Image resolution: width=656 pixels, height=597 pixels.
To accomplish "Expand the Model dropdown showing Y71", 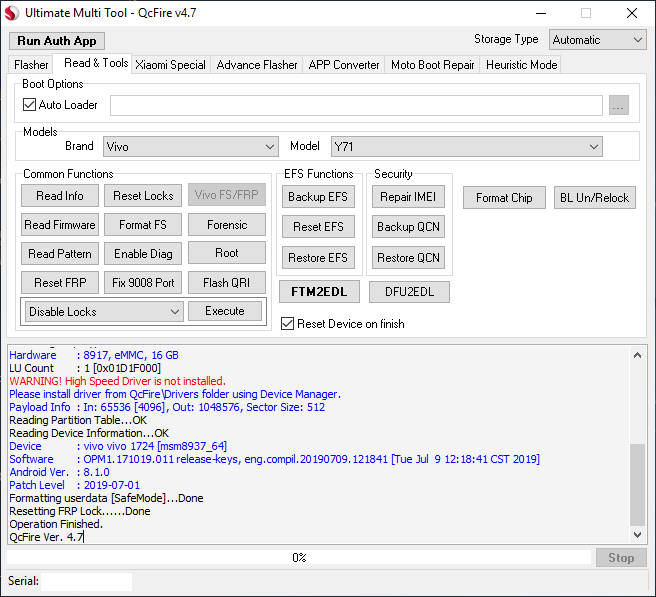I will tap(466, 146).
